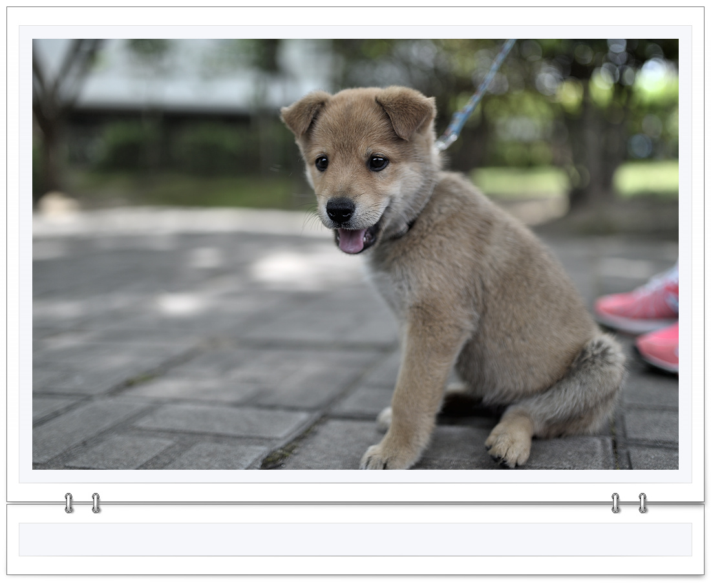Click the puppy's eye nearest the leash
711x588 pixels.
[377, 163]
